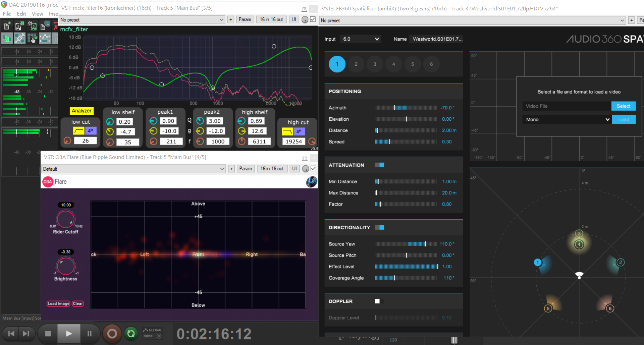Click the Load Image button
Screen dimensions: 644x345
click(x=58, y=303)
